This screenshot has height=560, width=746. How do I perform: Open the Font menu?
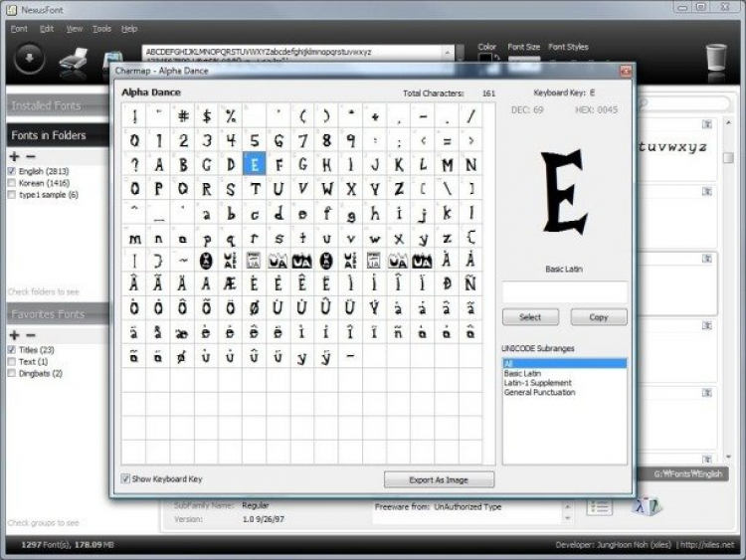pyautogui.click(x=19, y=29)
